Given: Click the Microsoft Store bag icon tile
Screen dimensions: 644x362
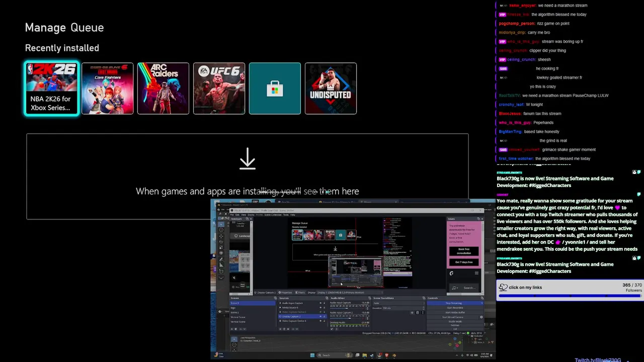Looking at the screenshot, I should [x=275, y=88].
